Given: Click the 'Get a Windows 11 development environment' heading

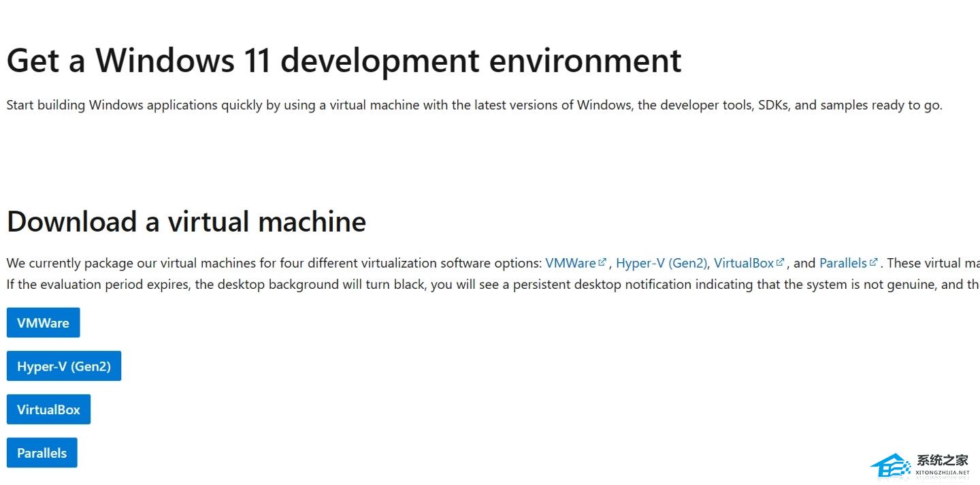Looking at the screenshot, I should click(x=344, y=61).
